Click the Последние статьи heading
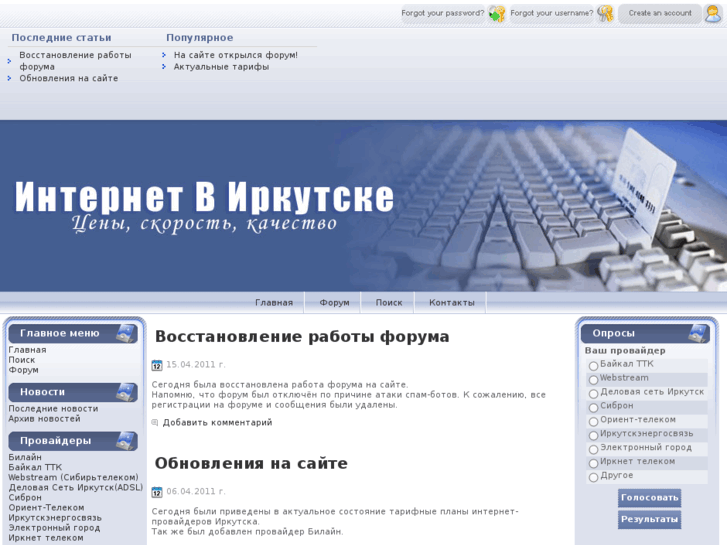The image size is (727, 545). tap(61, 38)
